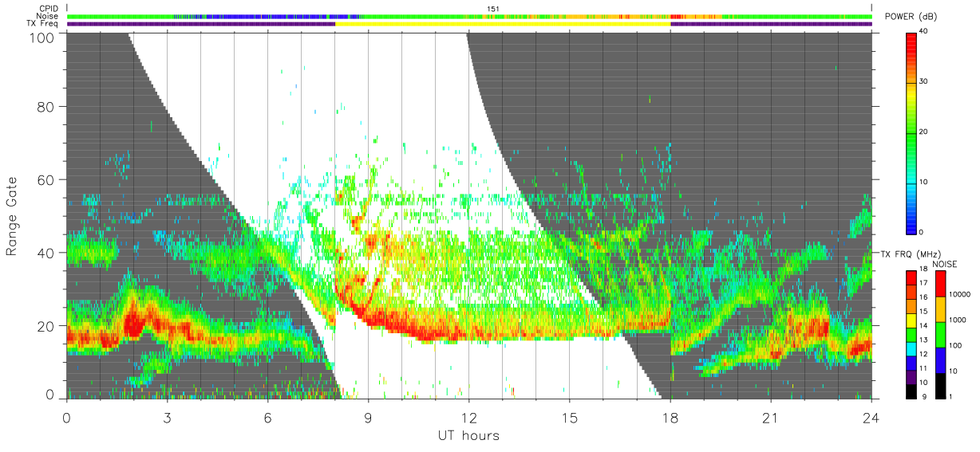Click the Range Gate axis title

[12, 217]
